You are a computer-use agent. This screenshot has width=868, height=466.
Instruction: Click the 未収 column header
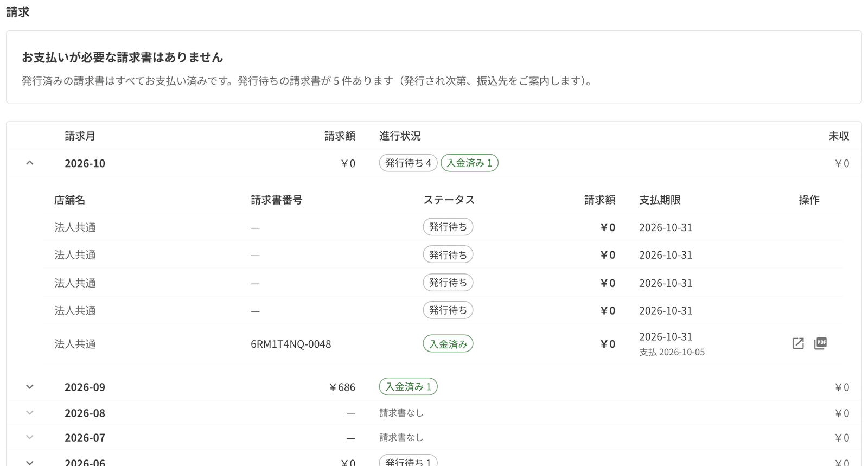(839, 136)
